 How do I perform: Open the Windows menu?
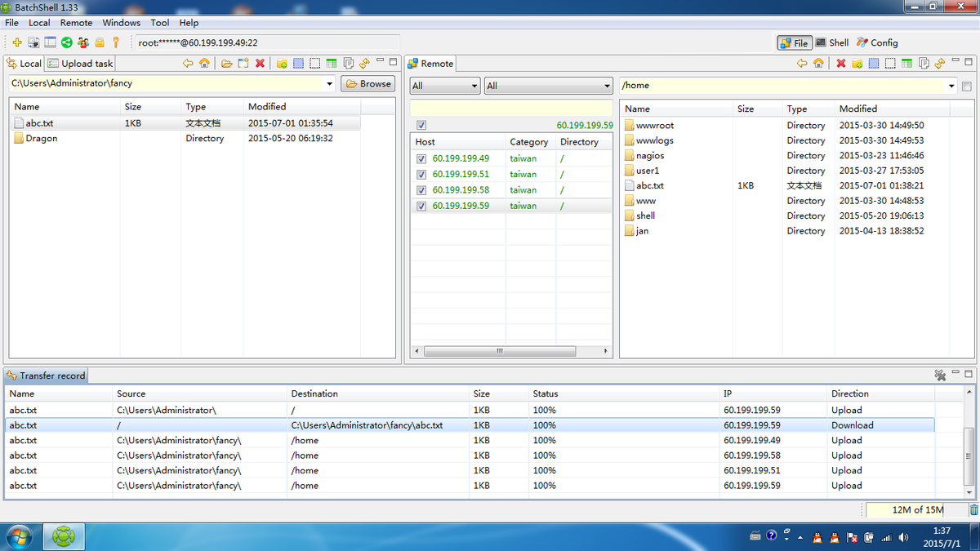122,23
